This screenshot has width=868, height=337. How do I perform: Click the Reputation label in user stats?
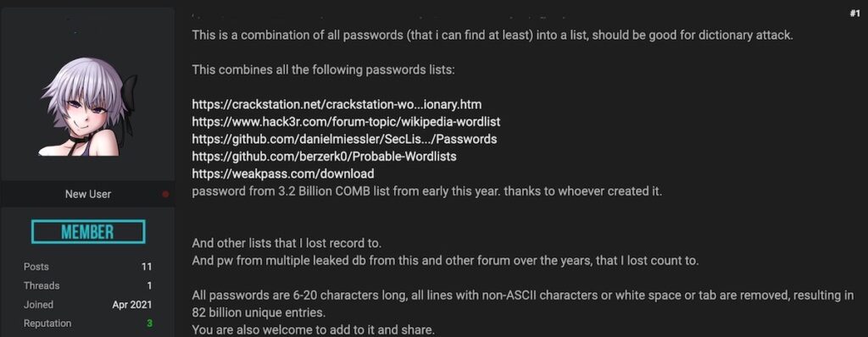tap(47, 323)
